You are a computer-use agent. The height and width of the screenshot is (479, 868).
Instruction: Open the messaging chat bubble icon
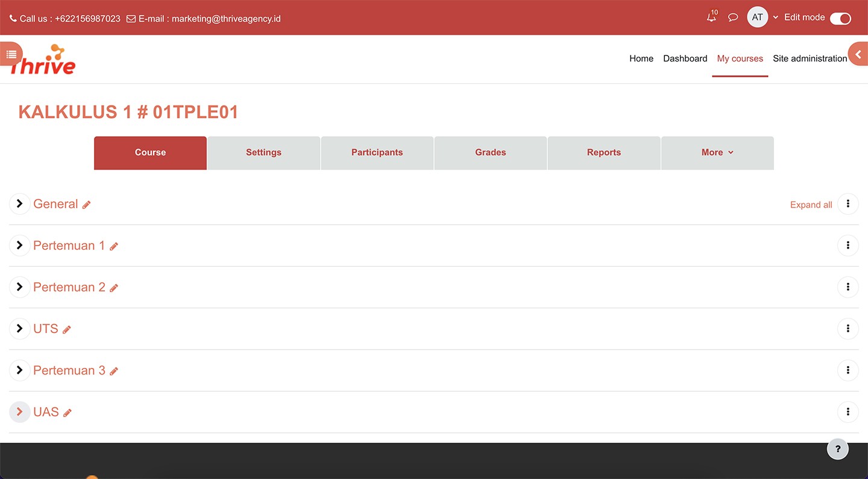733,17
